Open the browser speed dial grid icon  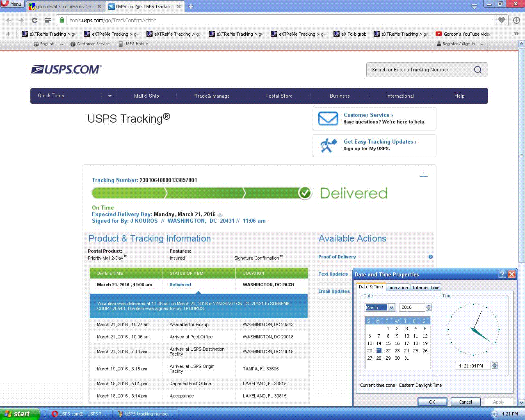point(48,20)
